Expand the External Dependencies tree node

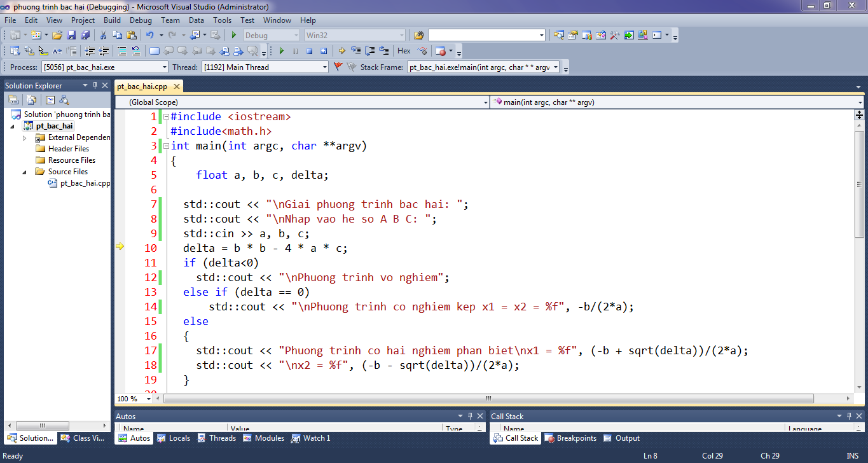[25, 137]
